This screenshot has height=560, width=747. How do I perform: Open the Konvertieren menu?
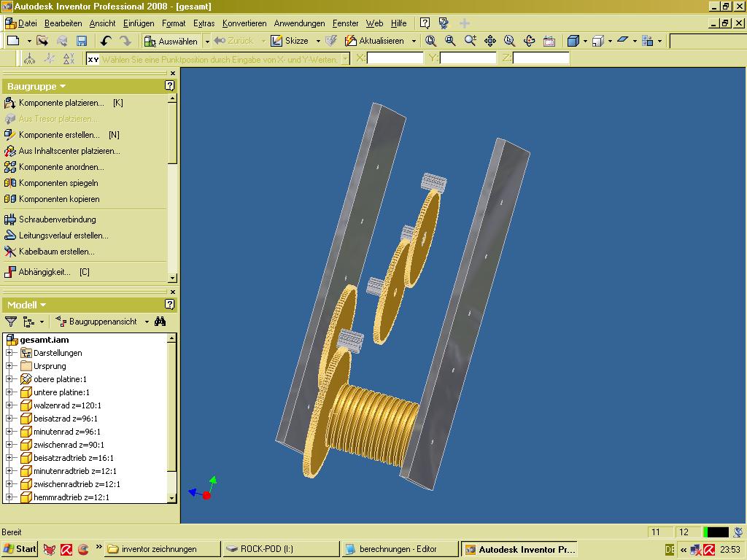244,23
